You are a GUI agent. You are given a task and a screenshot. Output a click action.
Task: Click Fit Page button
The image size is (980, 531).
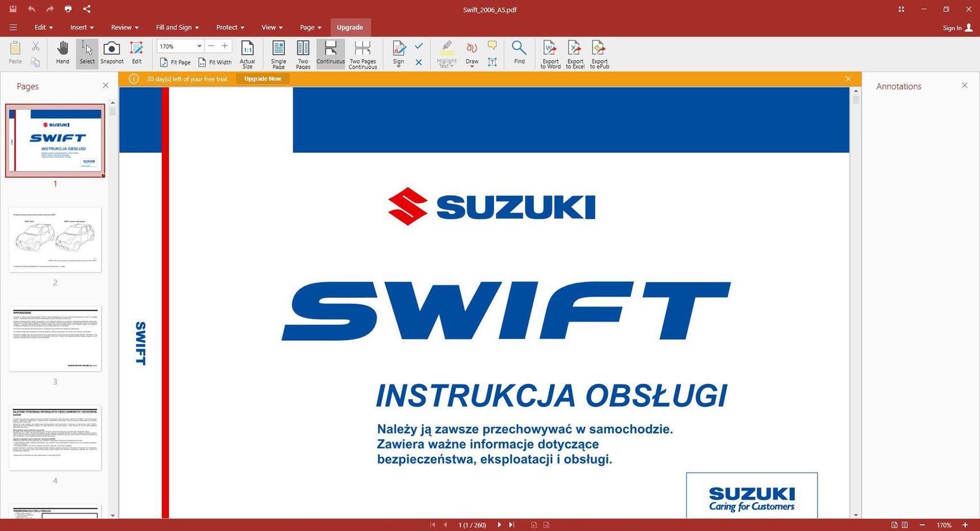(175, 62)
